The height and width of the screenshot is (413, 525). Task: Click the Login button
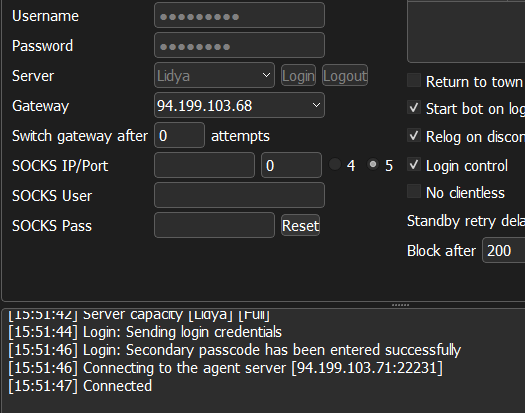298,76
